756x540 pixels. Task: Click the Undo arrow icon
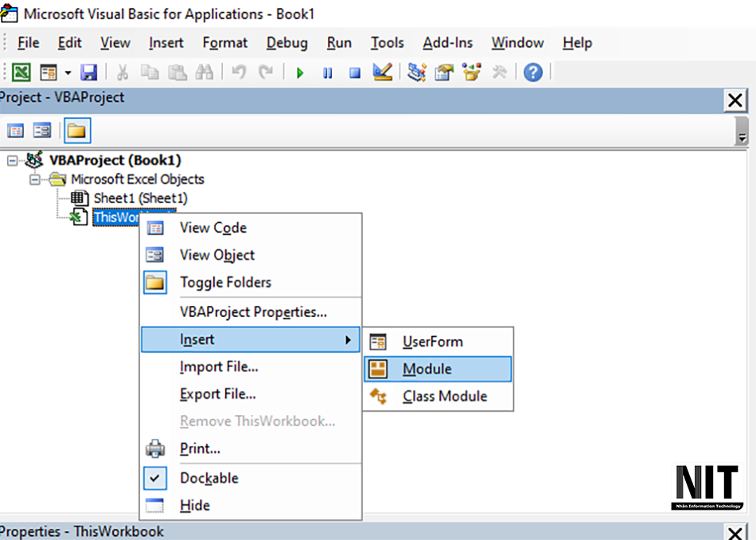(240, 72)
